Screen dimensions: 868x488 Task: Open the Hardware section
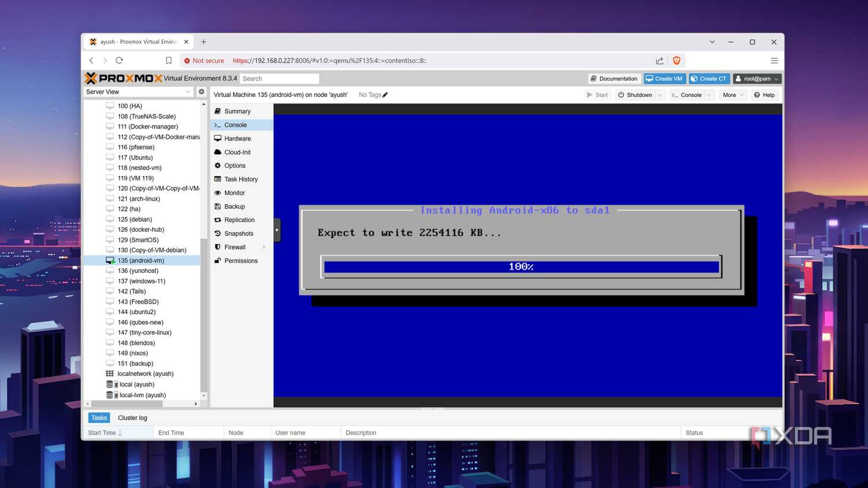(241, 138)
